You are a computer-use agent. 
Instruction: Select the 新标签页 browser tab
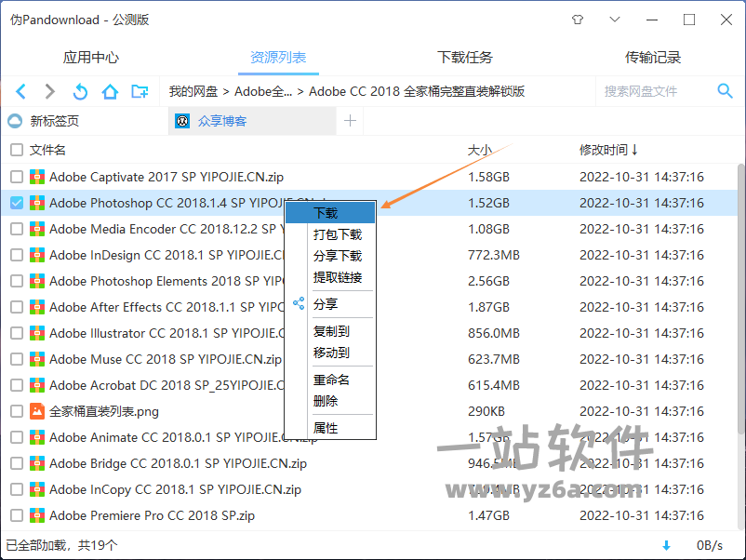(85, 121)
